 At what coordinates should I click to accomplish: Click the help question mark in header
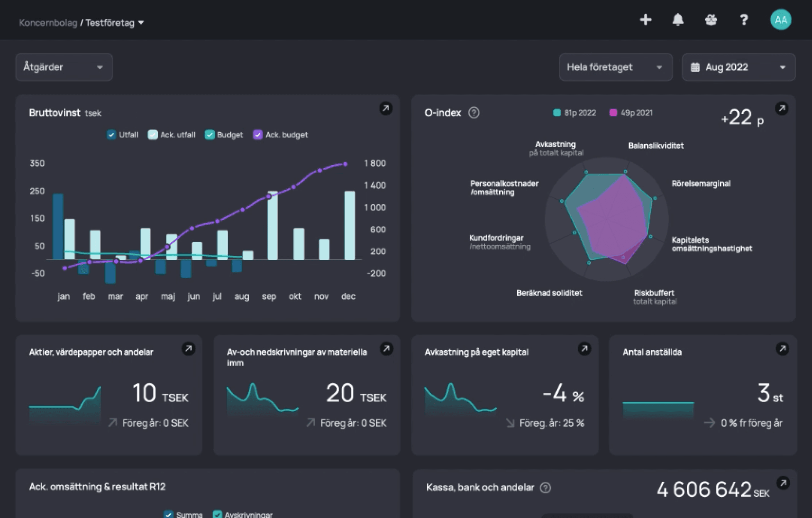[x=743, y=20]
